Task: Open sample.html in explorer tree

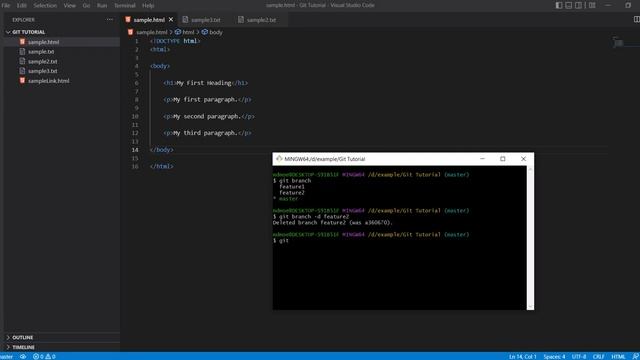Action: click(44, 42)
